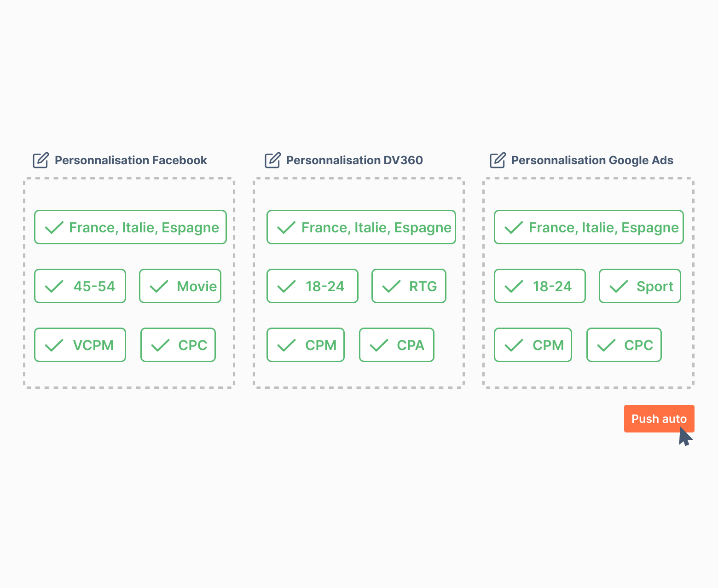Select France, Italie, Espagne chip in Google Ads
Screen dimensions: 718x588
589,227
